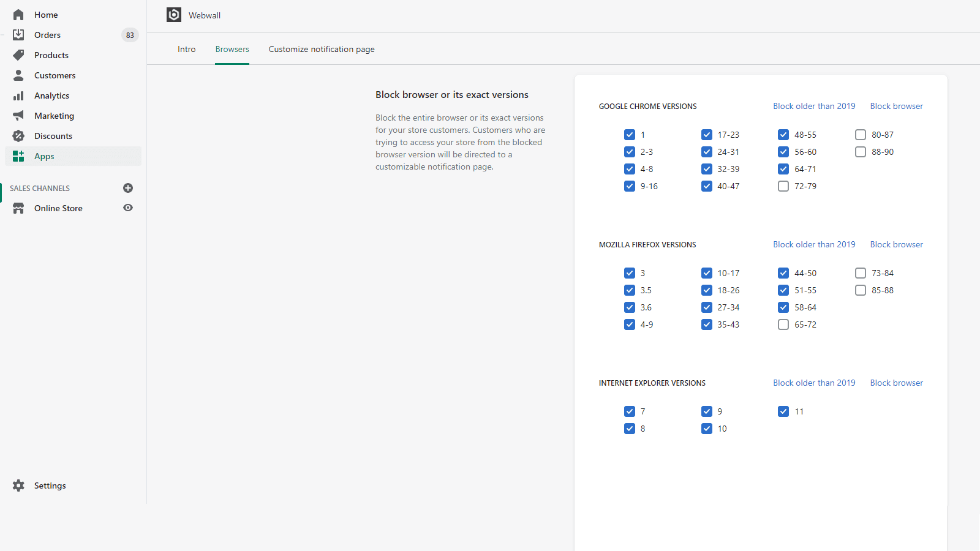Click Block older than 2019 for Chrome
The width and height of the screenshot is (980, 551).
pos(814,105)
